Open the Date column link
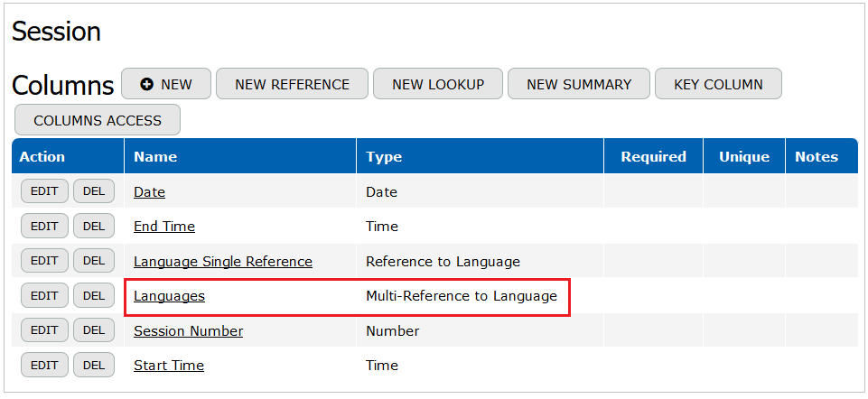Image resolution: width=868 pixels, height=399 pixels. [x=149, y=192]
